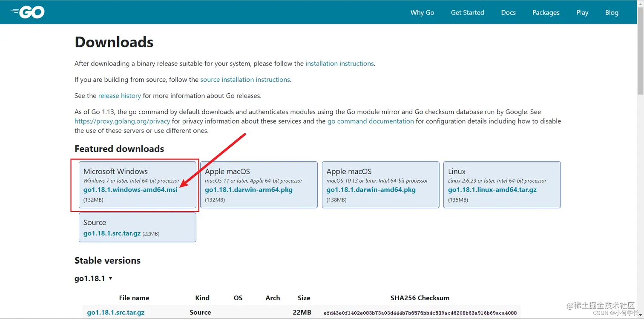Screen dimensions: 644x319
Task: Visit https://proxy.golang.org/privacy link
Action: 122,121
